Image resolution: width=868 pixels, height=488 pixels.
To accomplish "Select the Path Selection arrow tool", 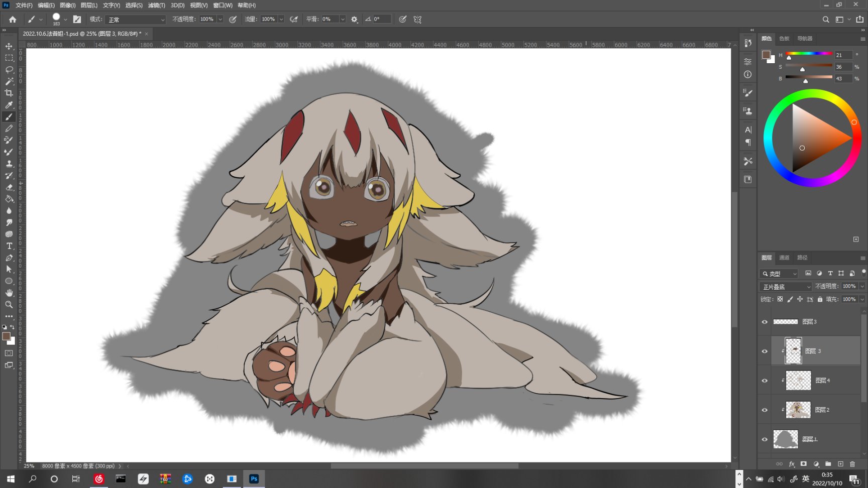I will (9, 269).
